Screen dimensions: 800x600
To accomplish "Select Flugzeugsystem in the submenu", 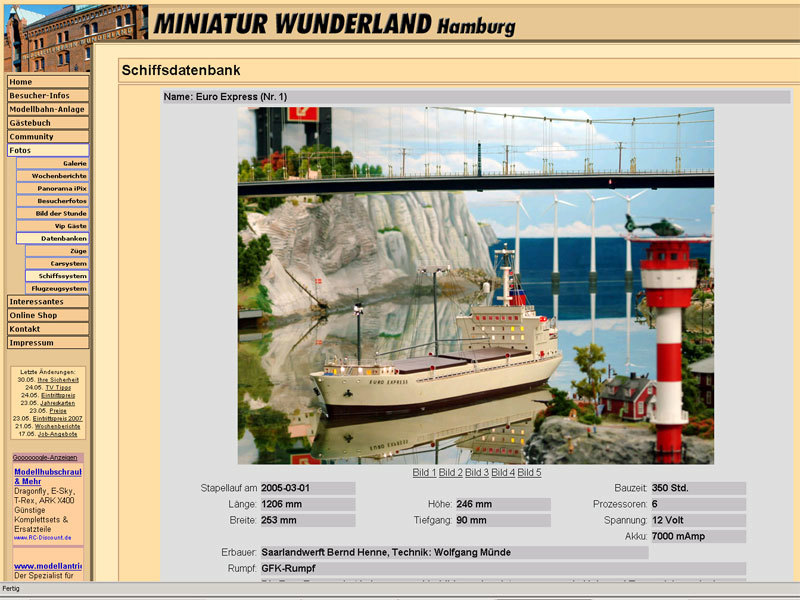I will [57, 288].
